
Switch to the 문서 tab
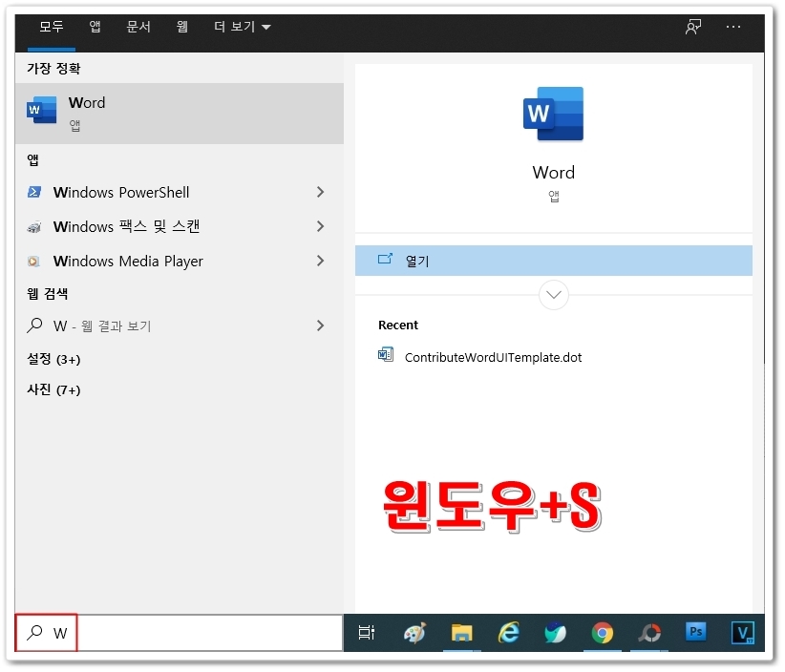point(138,27)
